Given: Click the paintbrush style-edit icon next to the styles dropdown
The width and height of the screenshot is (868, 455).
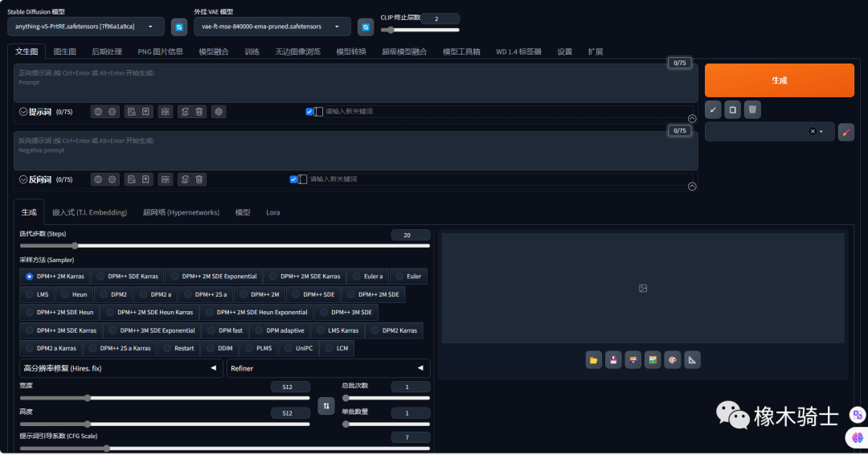Looking at the screenshot, I should pos(845,132).
